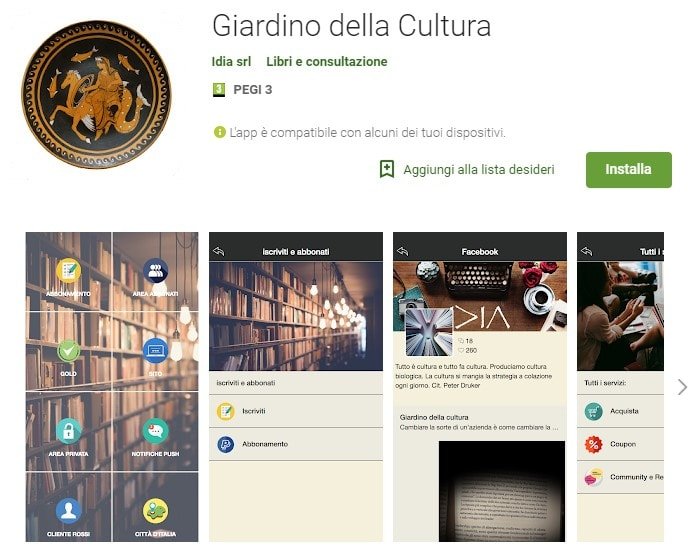The height and width of the screenshot is (550, 700).
Task: Select the Città d'Italia map icon
Action: click(x=155, y=511)
